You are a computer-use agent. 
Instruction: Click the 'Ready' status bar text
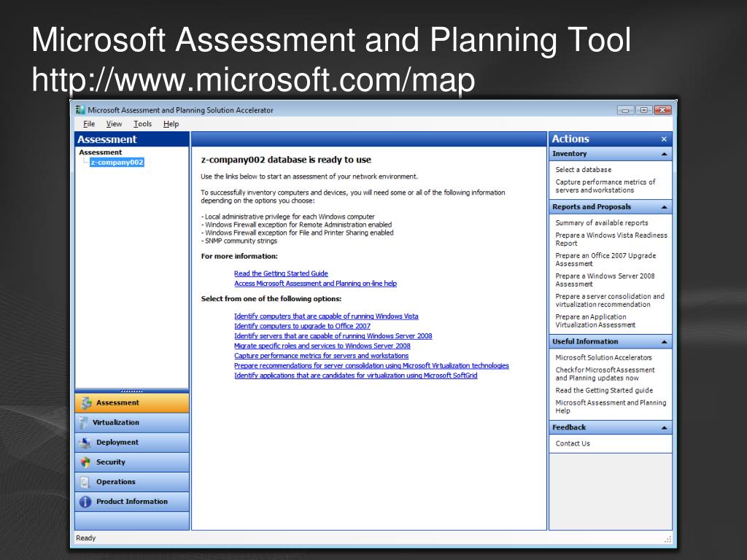click(86, 538)
